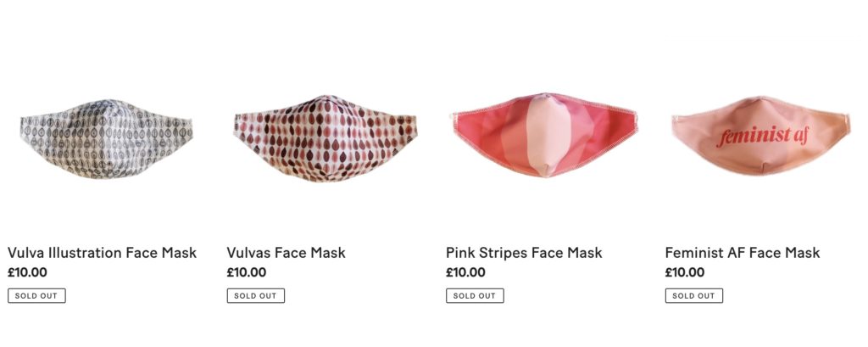Select the Feminist AF Face Mask photo
Screen dimensions: 868x347
[759, 136]
